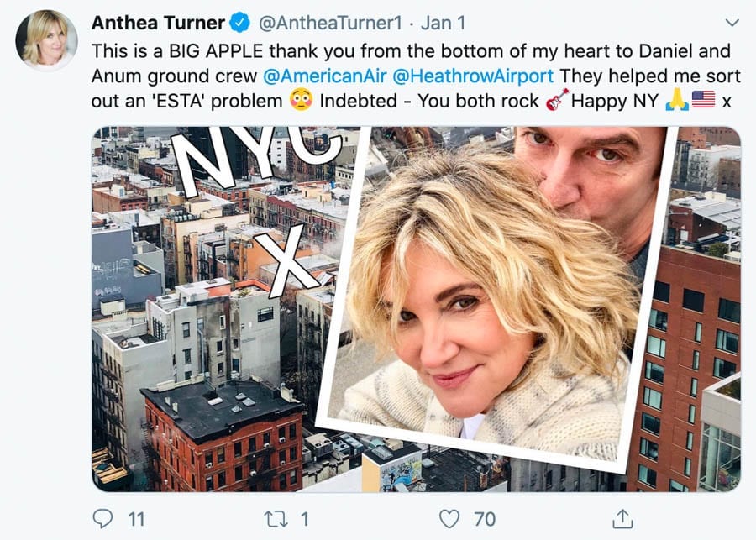This screenshot has width=756, height=540.
Task: Expand the tweet options chevron
Action: tap(732, 23)
